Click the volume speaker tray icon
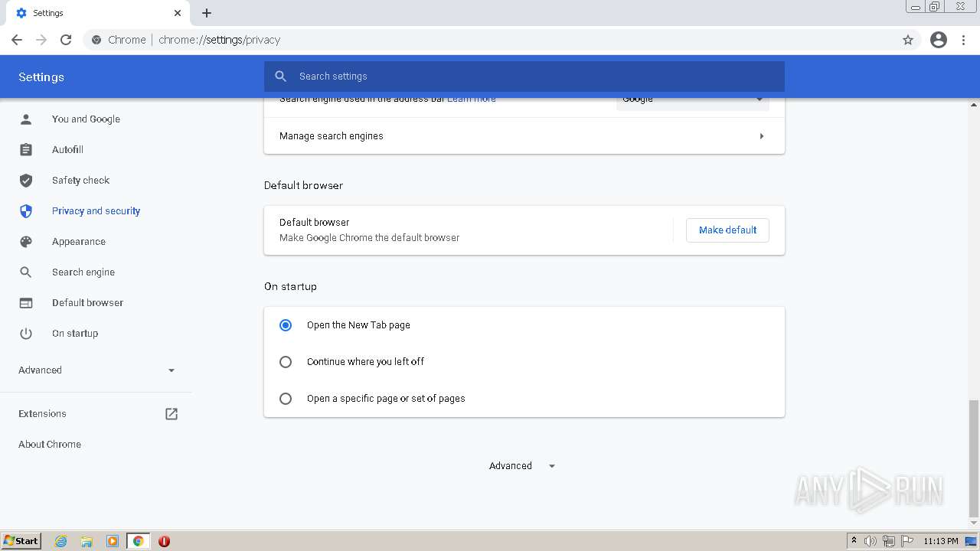 pos(871,541)
